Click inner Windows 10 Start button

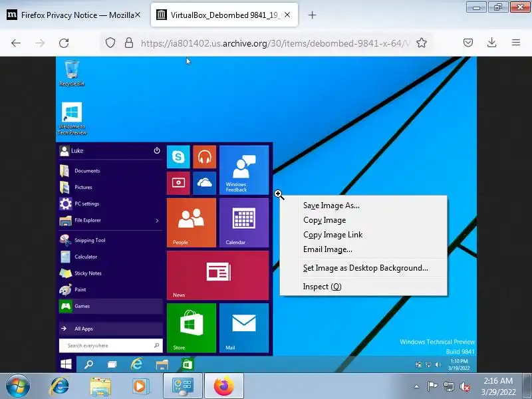(x=66, y=364)
